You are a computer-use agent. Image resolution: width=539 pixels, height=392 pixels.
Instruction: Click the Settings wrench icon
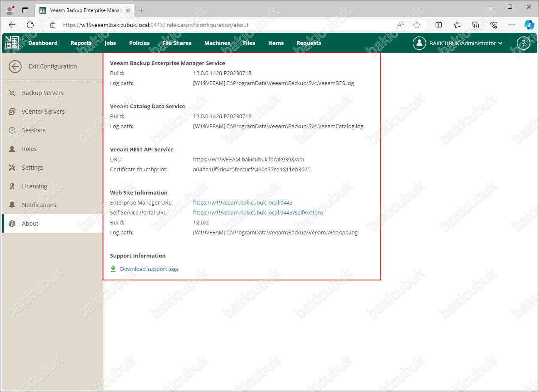click(x=12, y=168)
